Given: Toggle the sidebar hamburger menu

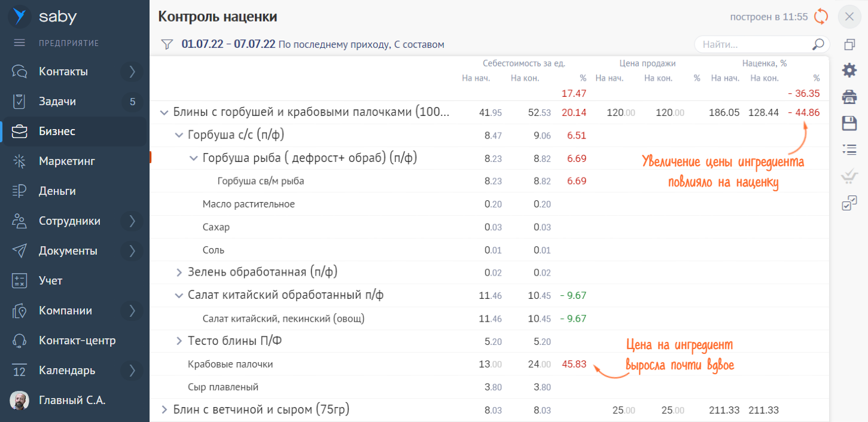Looking at the screenshot, I should 20,43.
